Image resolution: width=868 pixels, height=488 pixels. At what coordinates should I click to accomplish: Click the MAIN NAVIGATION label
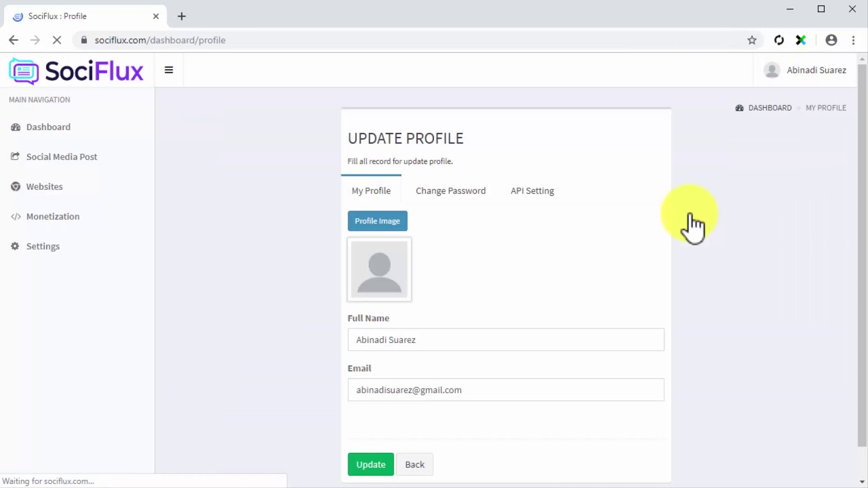pos(39,100)
